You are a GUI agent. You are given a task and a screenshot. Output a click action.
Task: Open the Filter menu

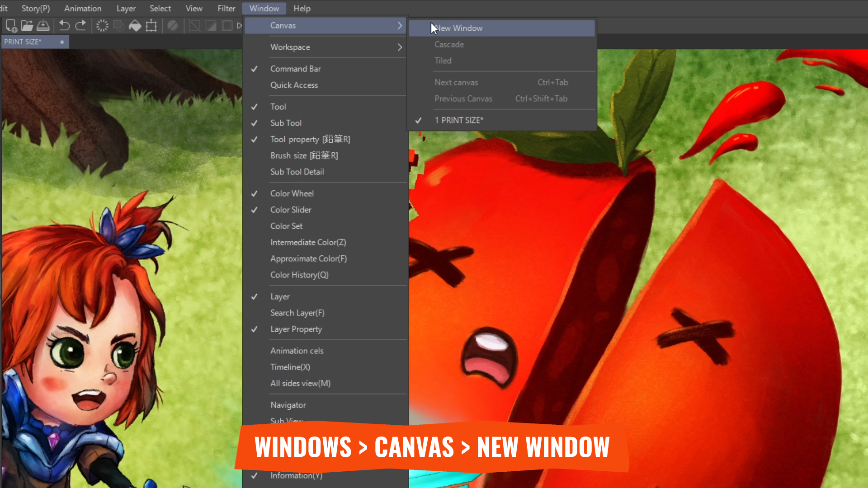click(226, 9)
